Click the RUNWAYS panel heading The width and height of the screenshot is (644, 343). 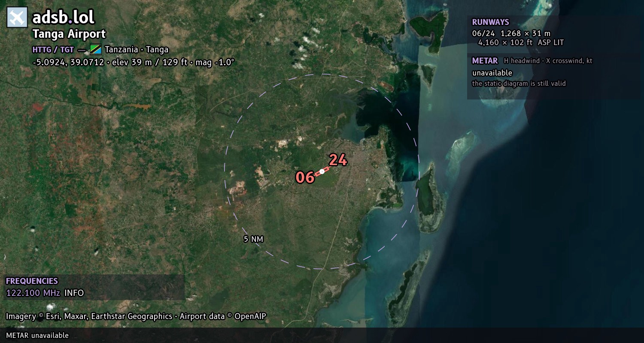point(490,22)
